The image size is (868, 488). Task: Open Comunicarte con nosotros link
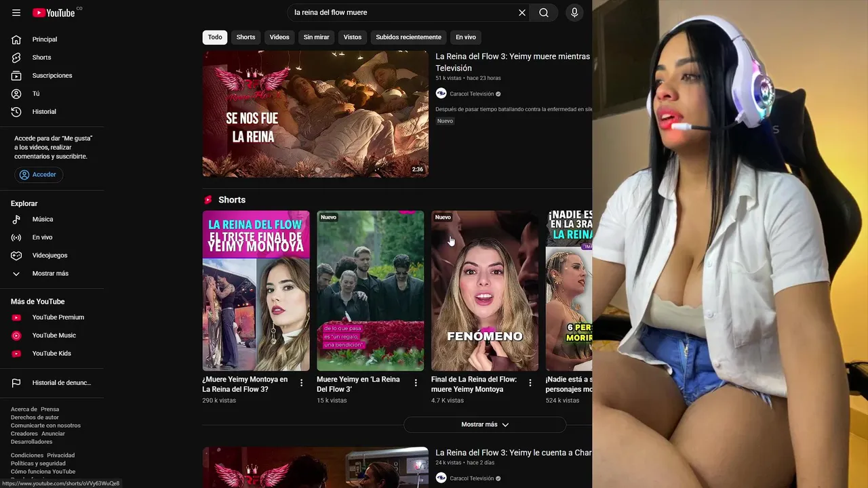click(x=45, y=426)
